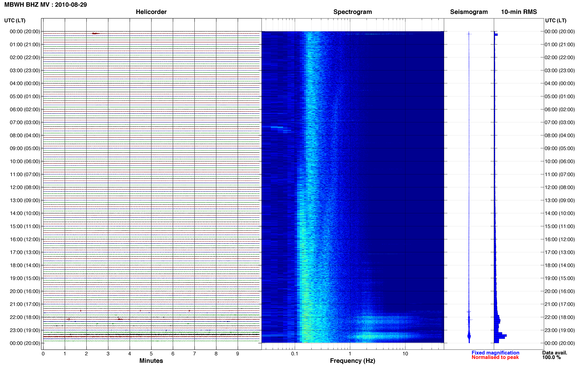The width and height of the screenshot is (588, 368).
Task: Click the minute '5' helicorder tick label
Action: pos(151,354)
